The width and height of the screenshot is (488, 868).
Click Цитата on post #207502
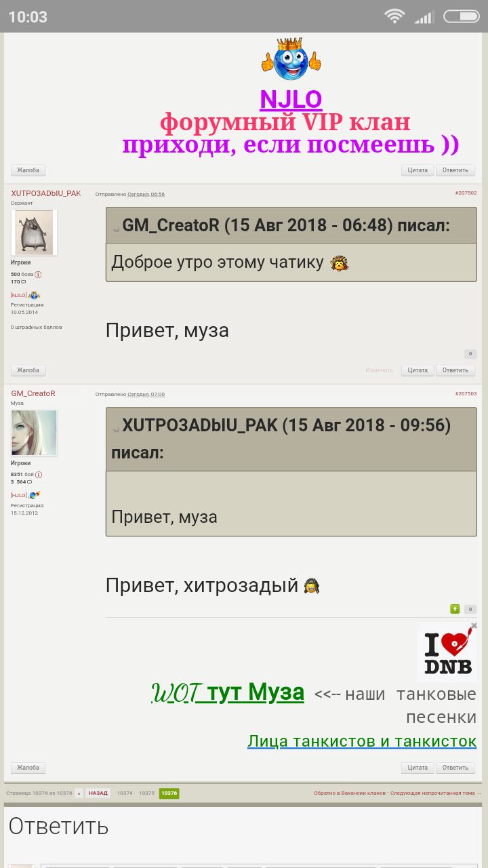point(418,370)
